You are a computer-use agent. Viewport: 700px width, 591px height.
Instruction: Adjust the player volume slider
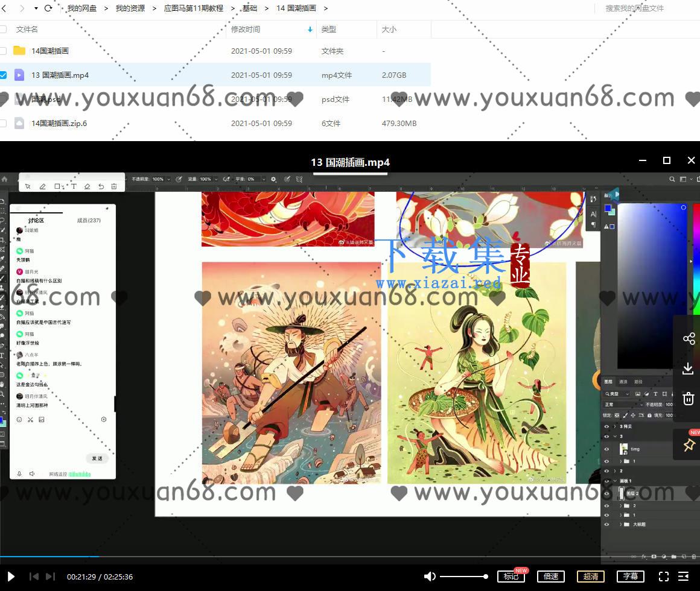coord(464,577)
